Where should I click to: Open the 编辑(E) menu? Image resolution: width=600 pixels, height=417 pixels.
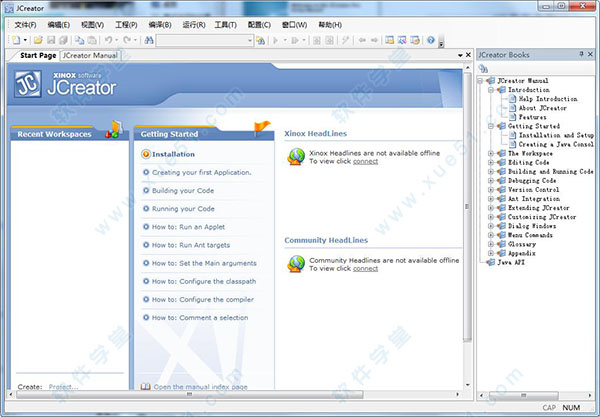(59, 25)
